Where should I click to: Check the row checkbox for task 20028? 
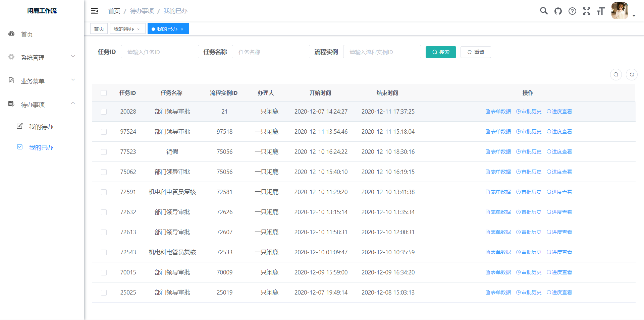[x=104, y=112]
